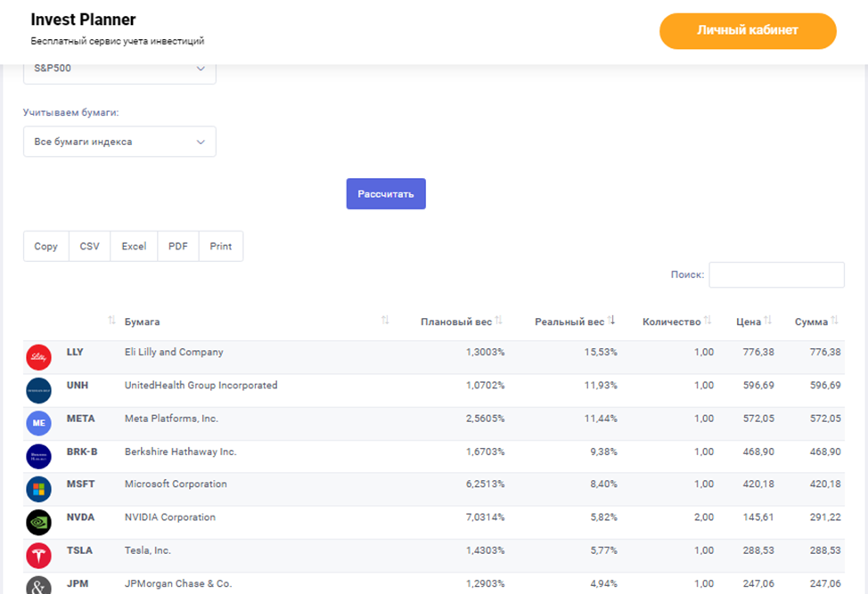
Task: Click the Поиск search field
Action: click(777, 274)
